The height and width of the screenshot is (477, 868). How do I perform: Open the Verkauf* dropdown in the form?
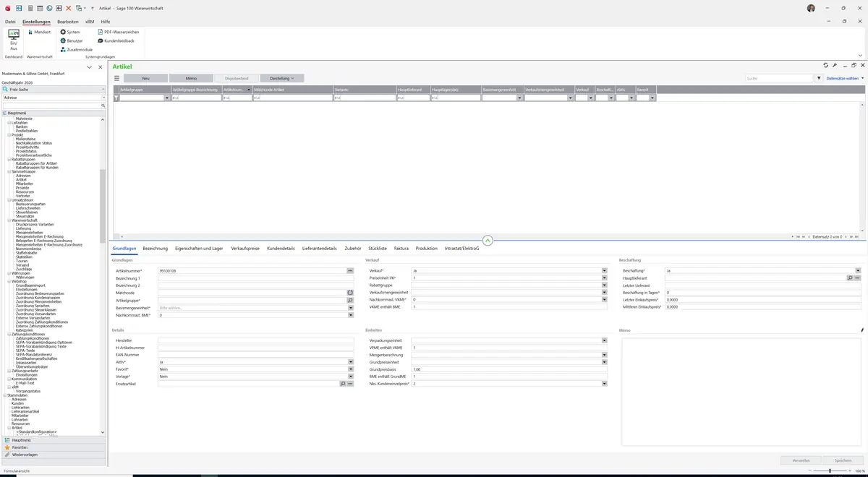pos(604,270)
